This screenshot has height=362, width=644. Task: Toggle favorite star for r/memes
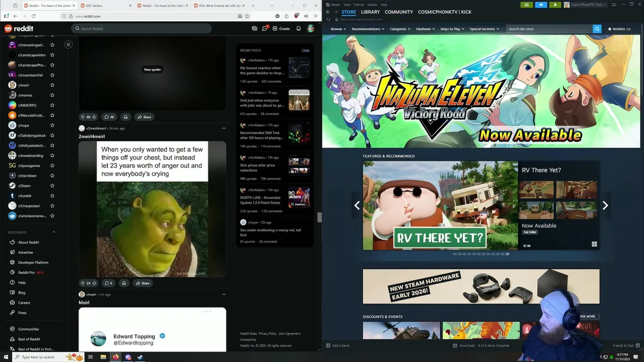[x=52, y=95]
